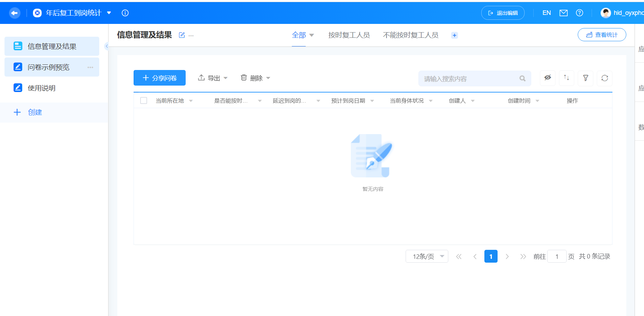The width and height of the screenshot is (644, 316).
Task: Select page number 1 in pagination
Action: (491, 256)
